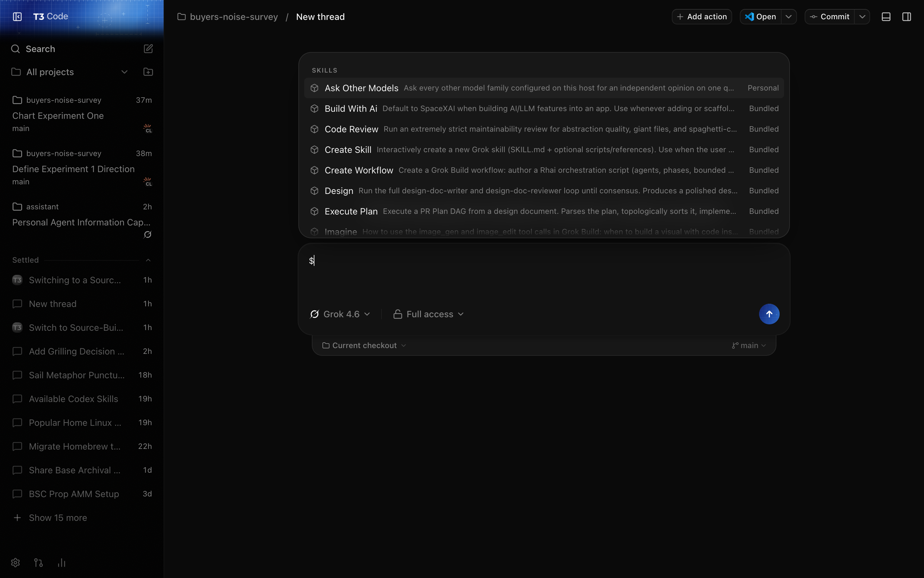
Task: Select the Design skill
Action: (x=544, y=191)
